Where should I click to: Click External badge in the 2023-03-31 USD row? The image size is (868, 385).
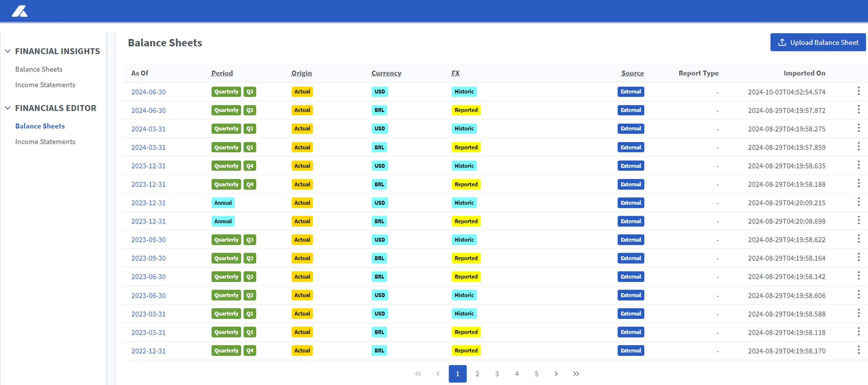[631, 314]
